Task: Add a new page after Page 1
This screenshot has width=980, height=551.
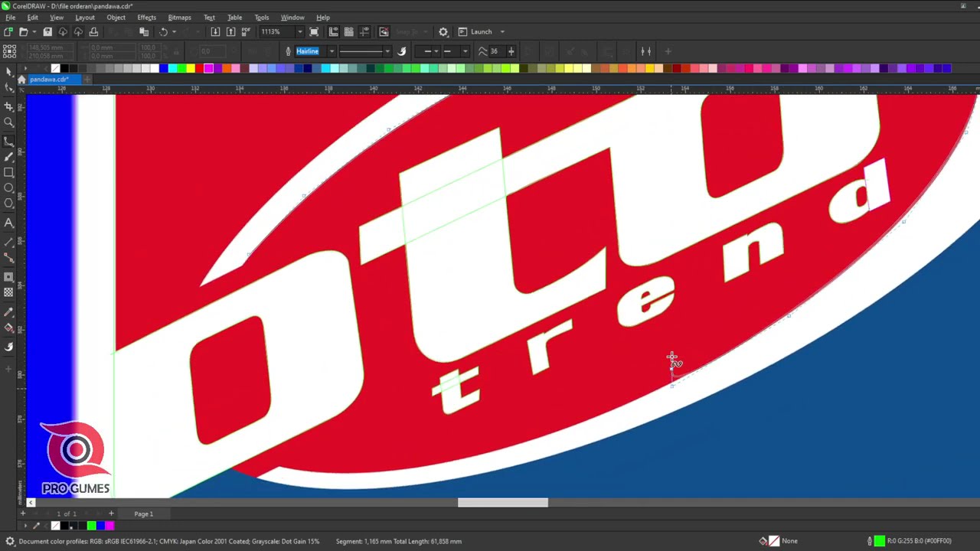Action: (111, 514)
